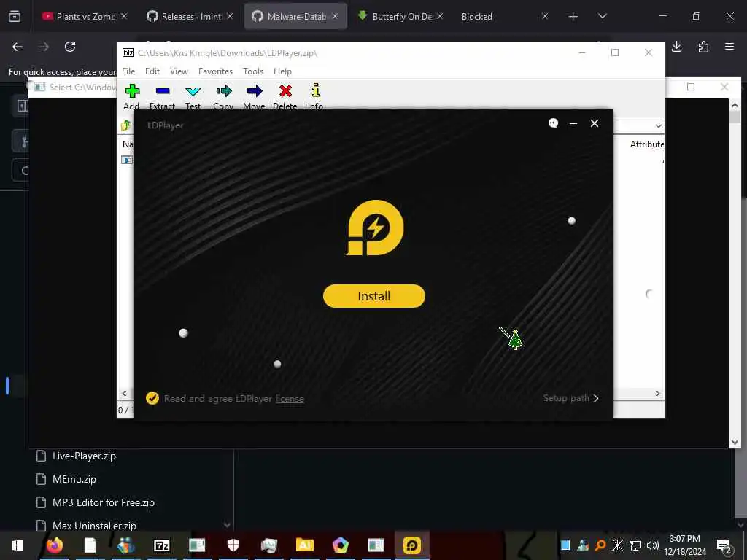
Task: Click the 7-Zip horizontal scrollbar right arrow
Action: tap(657, 393)
